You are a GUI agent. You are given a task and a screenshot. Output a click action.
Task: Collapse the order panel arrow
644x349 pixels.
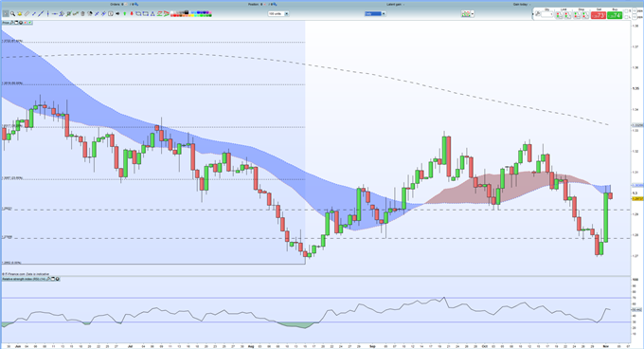click(532, 14)
